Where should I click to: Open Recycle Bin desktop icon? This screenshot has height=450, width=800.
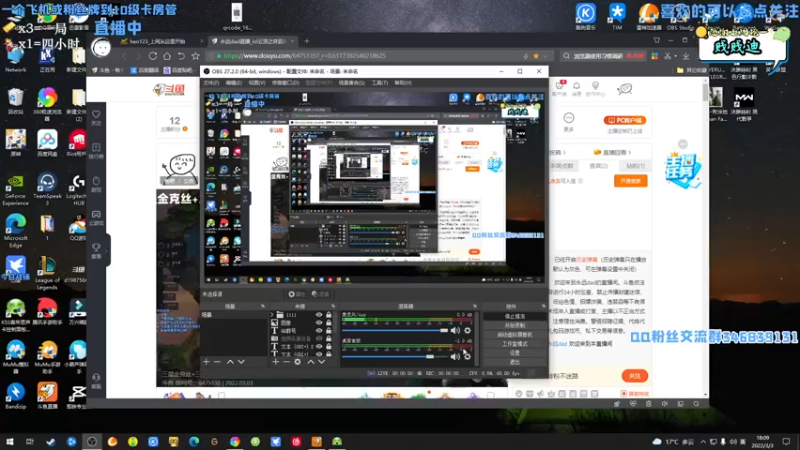[15, 101]
